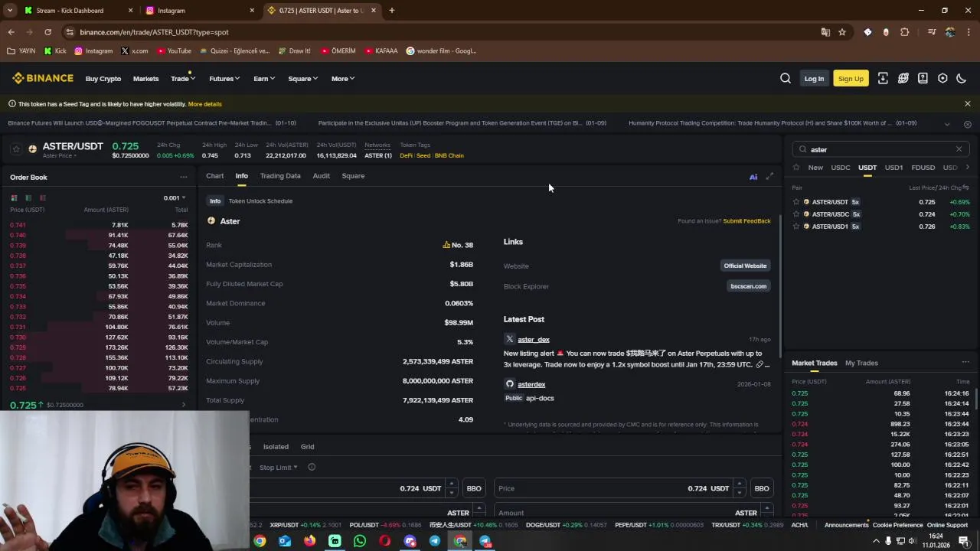Open the More menu dropdown
The height and width of the screenshot is (551, 980).
coord(343,79)
